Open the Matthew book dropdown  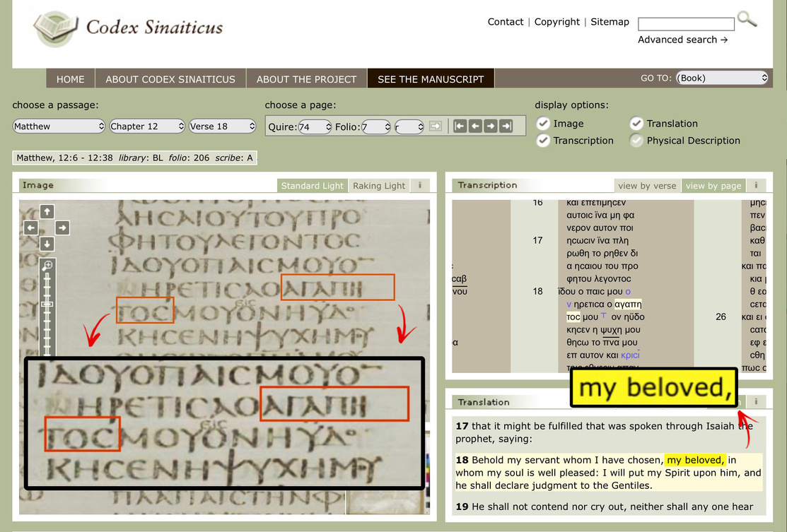59,126
